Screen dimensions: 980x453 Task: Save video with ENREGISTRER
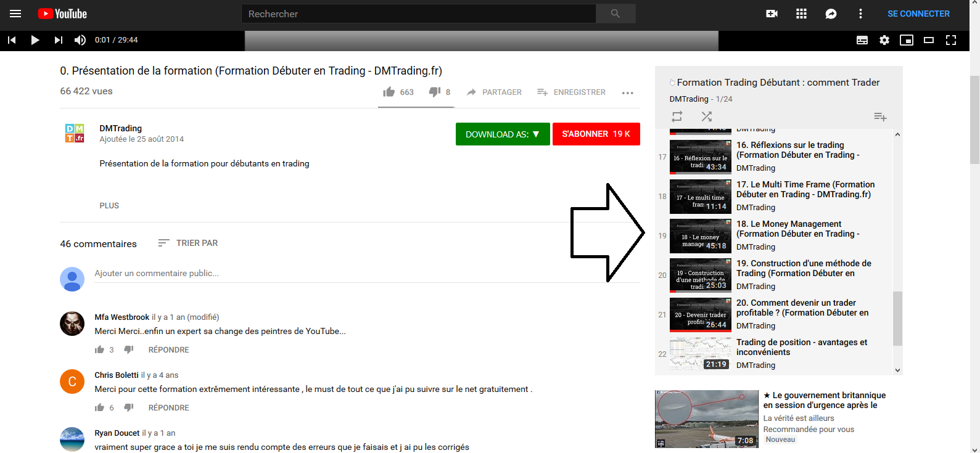coord(571,92)
